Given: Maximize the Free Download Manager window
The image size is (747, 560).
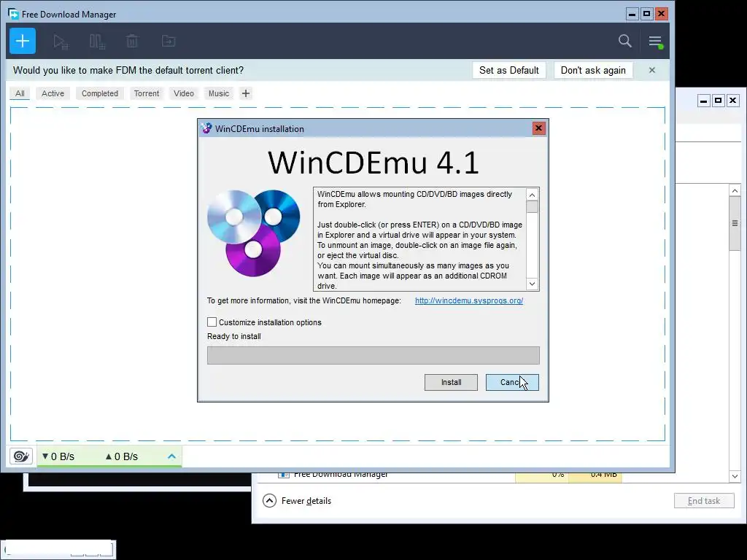Looking at the screenshot, I should tap(646, 14).
